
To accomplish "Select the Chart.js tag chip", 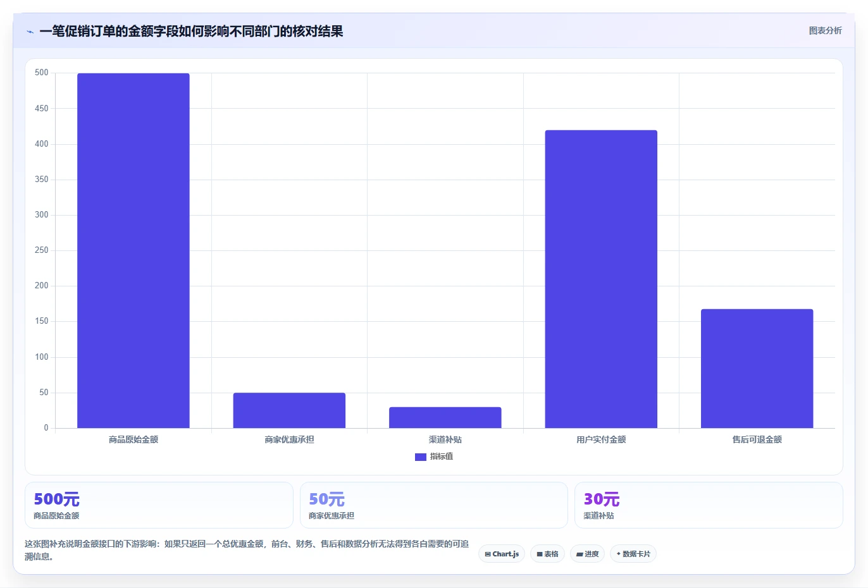I will pyautogui.click(x=502, y=554).
